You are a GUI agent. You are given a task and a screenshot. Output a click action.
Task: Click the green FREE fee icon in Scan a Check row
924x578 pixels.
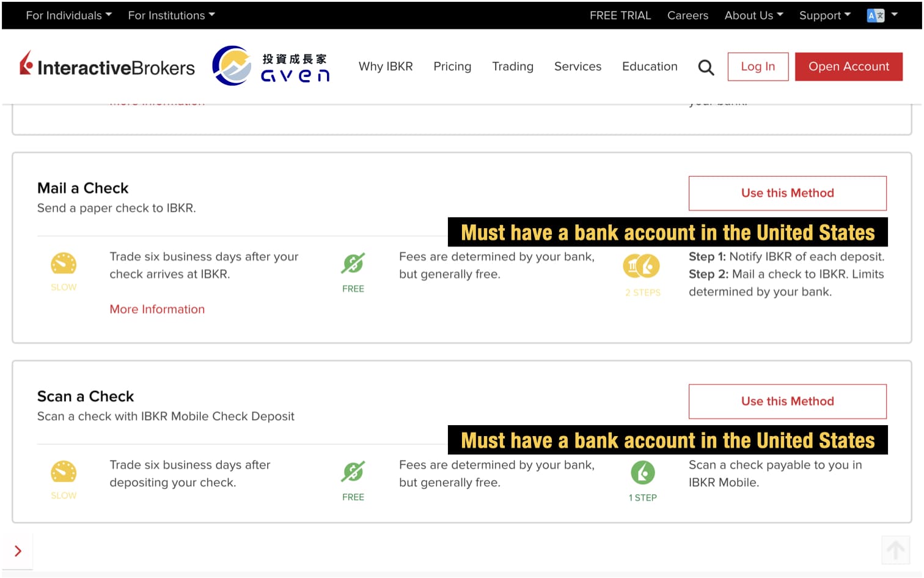tap(353, 472)
